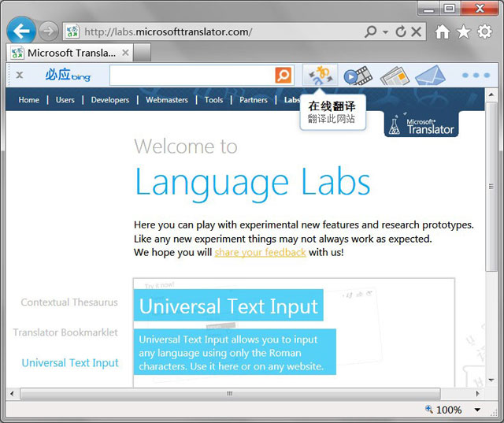Open the Bing toolbar video icon
The width and height of the screenshot is (504, 423).
click(358, 76)
